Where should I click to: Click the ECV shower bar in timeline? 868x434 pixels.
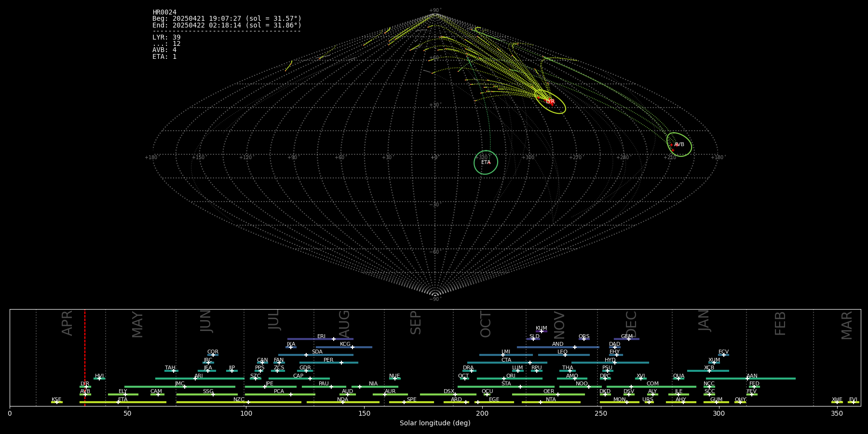(723, 355)
